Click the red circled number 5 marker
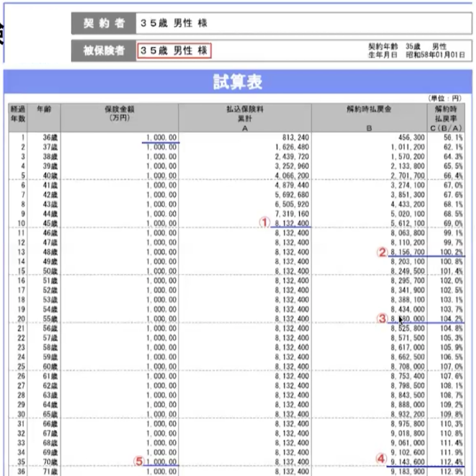The width and height of the screenshot is (476, 476). (138, 461)
